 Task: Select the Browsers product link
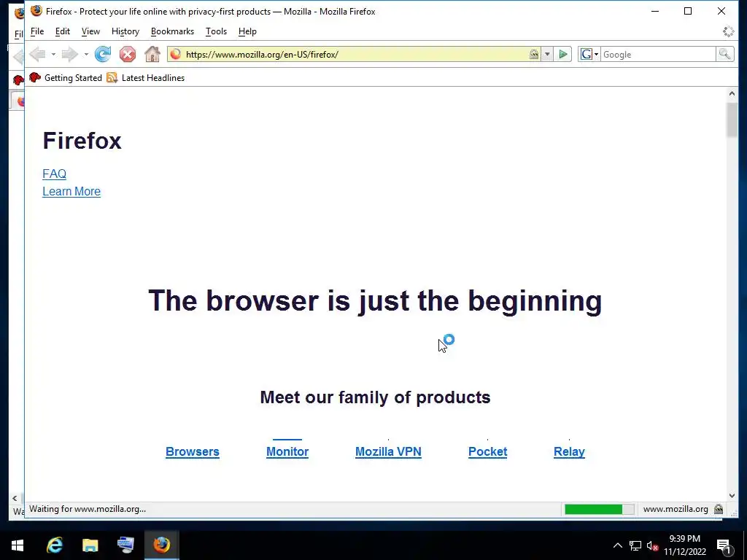pyautogui.click(x=193, y=451)
